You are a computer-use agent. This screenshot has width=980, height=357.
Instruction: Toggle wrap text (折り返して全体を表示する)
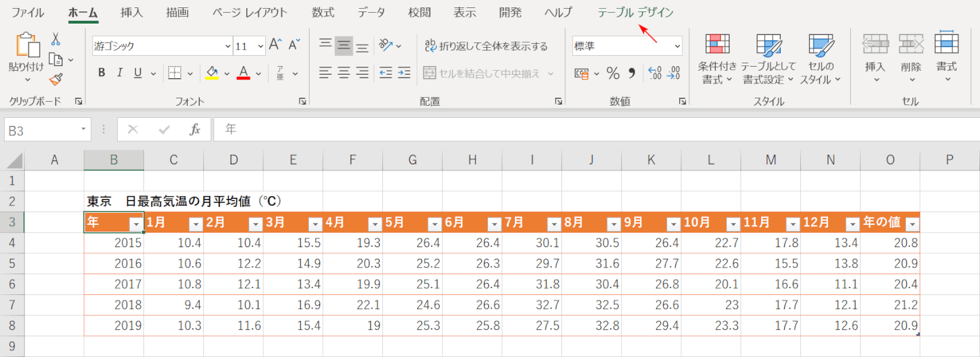click(x=486, y=46)
